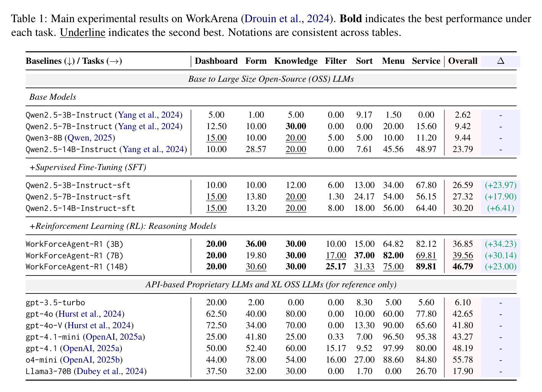Select the Knowledge column header
The width and height of the screenshot is (542, 392).
coord(296,61)
